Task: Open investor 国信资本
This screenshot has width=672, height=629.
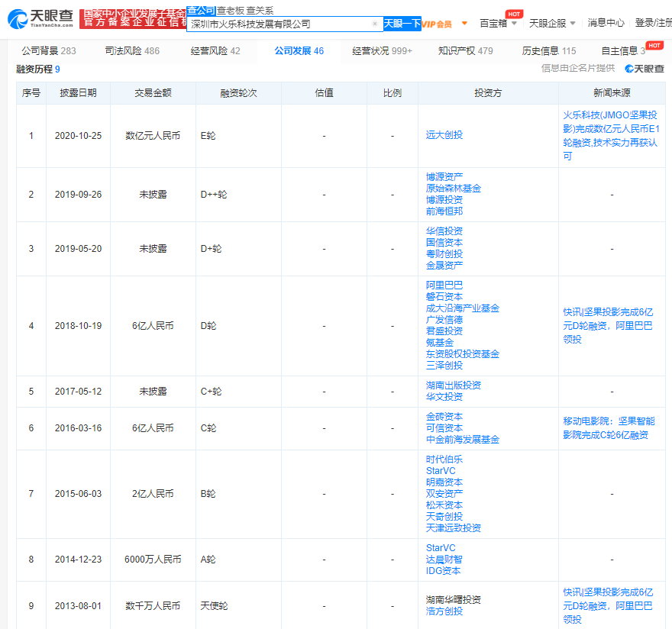Action: tap(444, 243)
